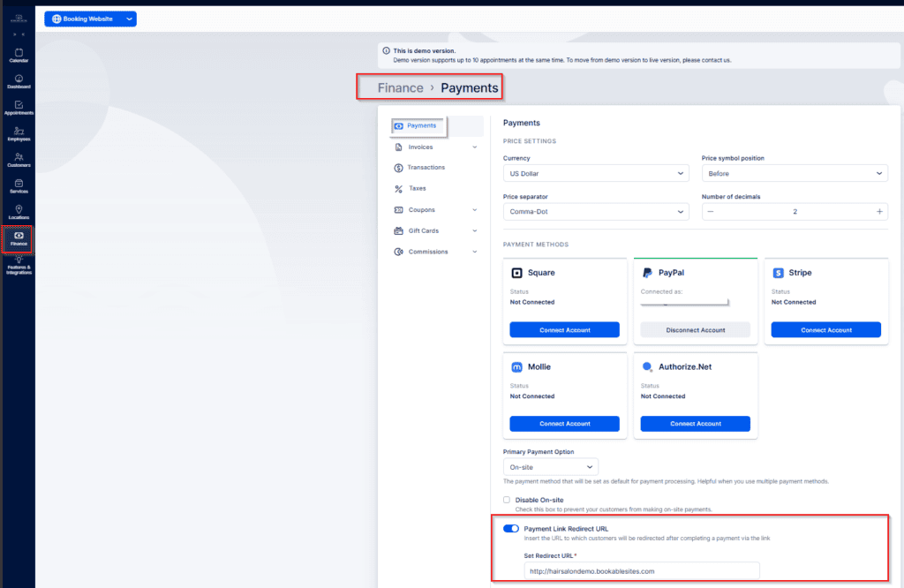Open Features & Integrations in sidebar

click(19, 265)
